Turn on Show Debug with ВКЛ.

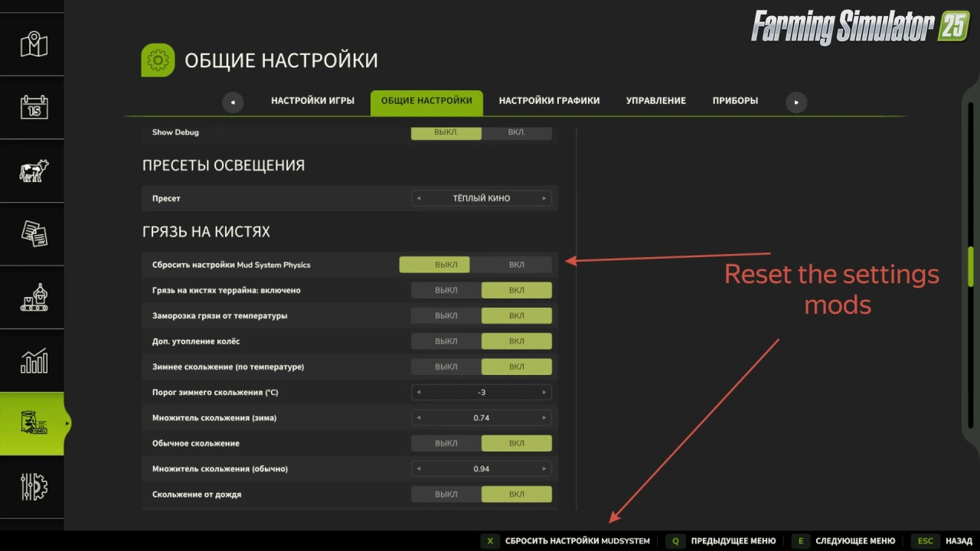coord(517,132)
